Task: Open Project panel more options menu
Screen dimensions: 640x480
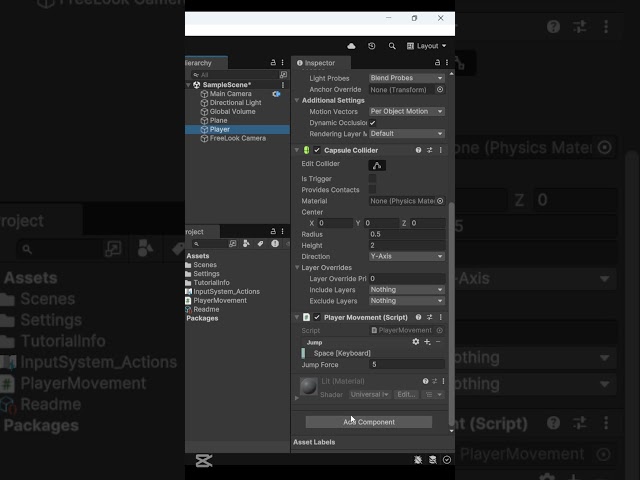Action: (282, 231)
